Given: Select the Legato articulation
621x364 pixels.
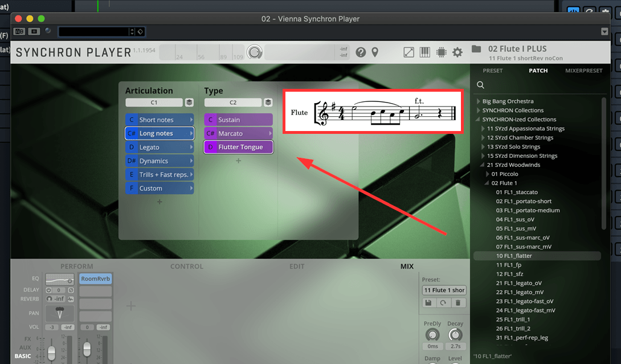Looking at the screenshot, I should pos(160,148).
